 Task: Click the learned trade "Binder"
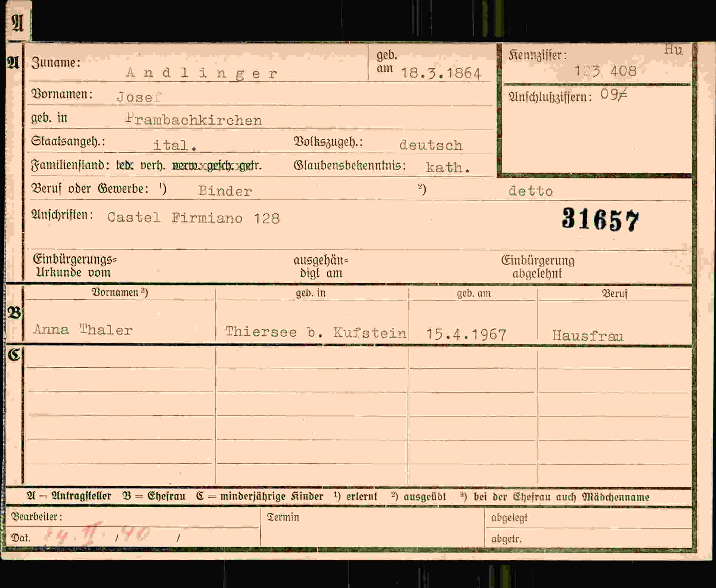click(225, 191)
